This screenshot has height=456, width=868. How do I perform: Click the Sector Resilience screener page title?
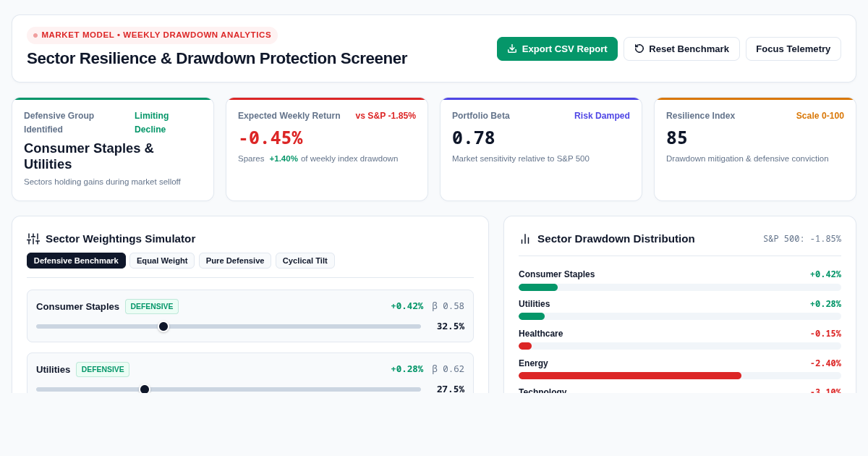tap(217, 59)
